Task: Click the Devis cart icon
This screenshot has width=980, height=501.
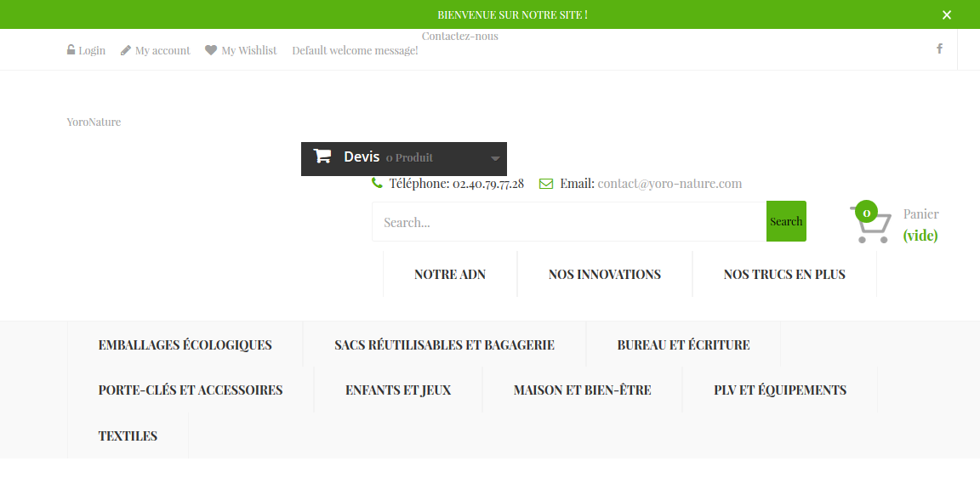Action: tap(322, 156)
